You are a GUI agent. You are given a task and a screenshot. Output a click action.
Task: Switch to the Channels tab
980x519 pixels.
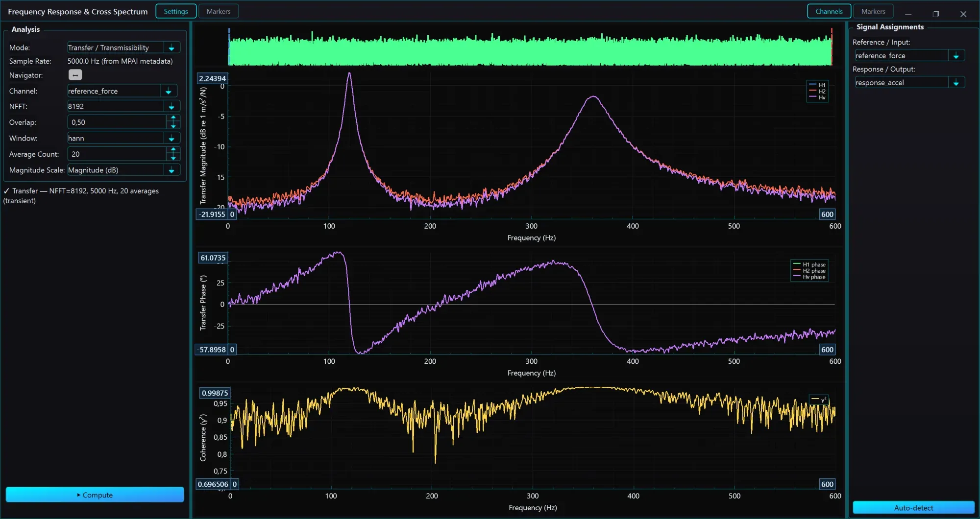[829, 11]
